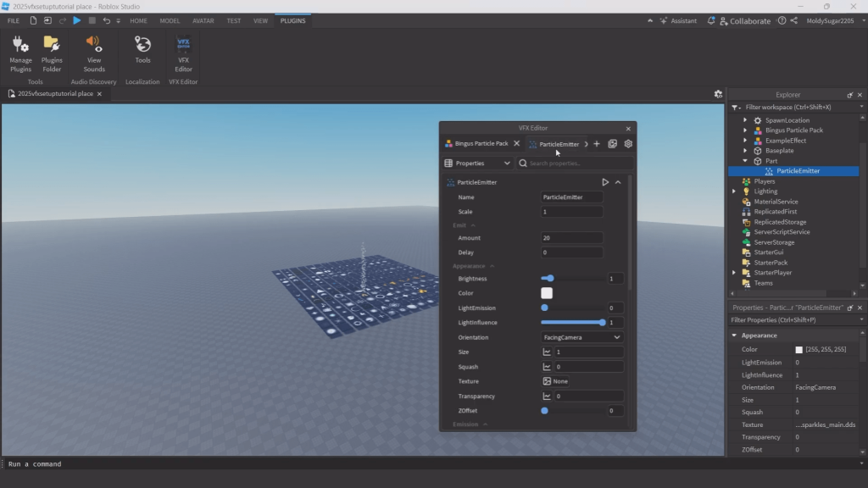Adjust the LightInfluence slider
This screenshot has height=488, width=868.
pos(573,322)
